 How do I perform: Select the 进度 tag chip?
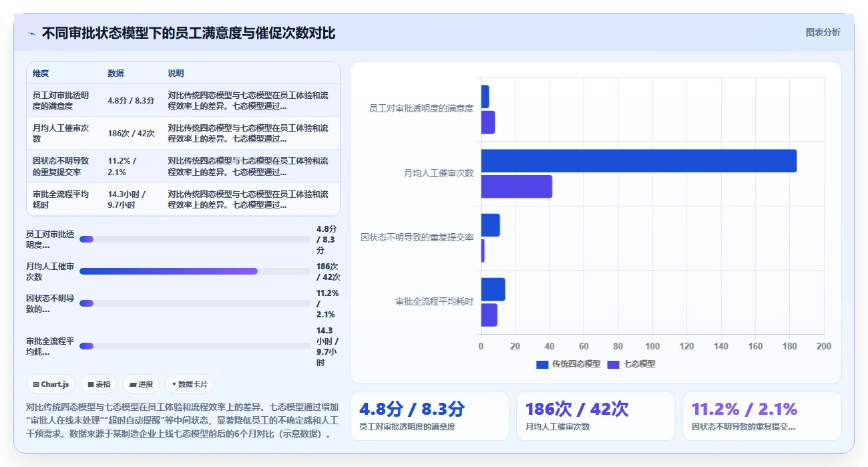click(141, 384)
